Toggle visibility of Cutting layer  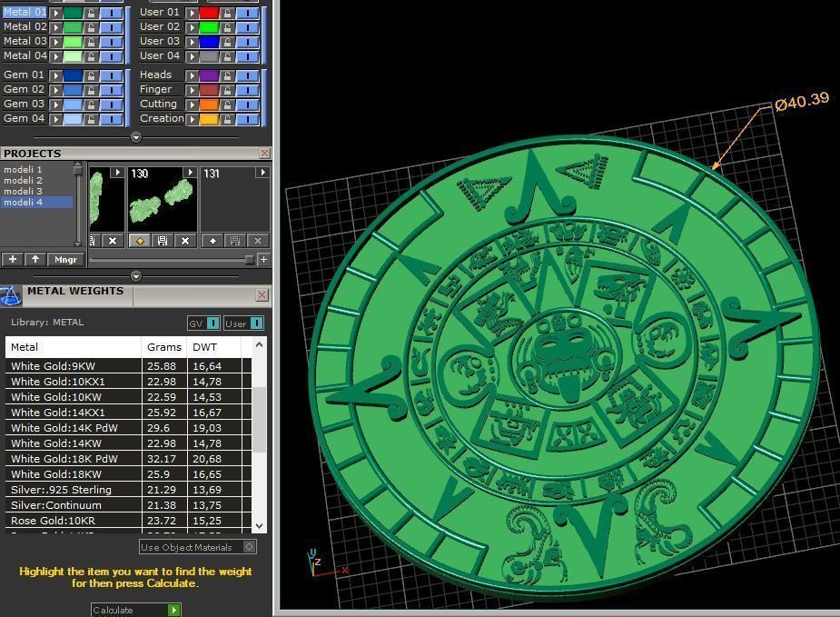click(248, 104)
